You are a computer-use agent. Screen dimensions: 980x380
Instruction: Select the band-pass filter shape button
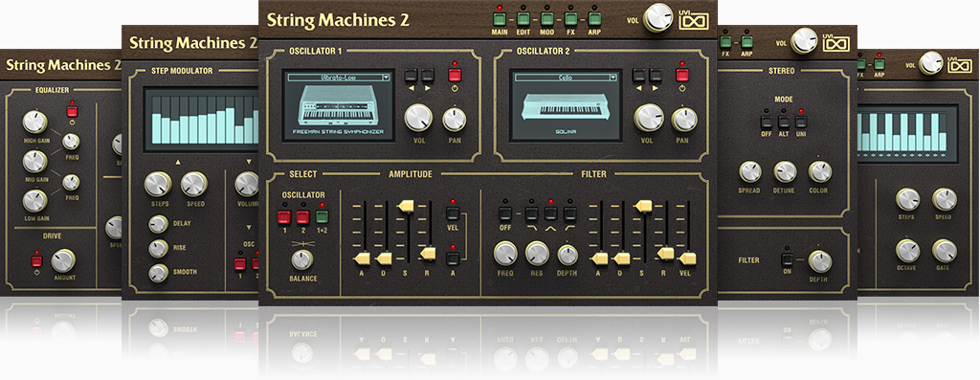[550, 213]
